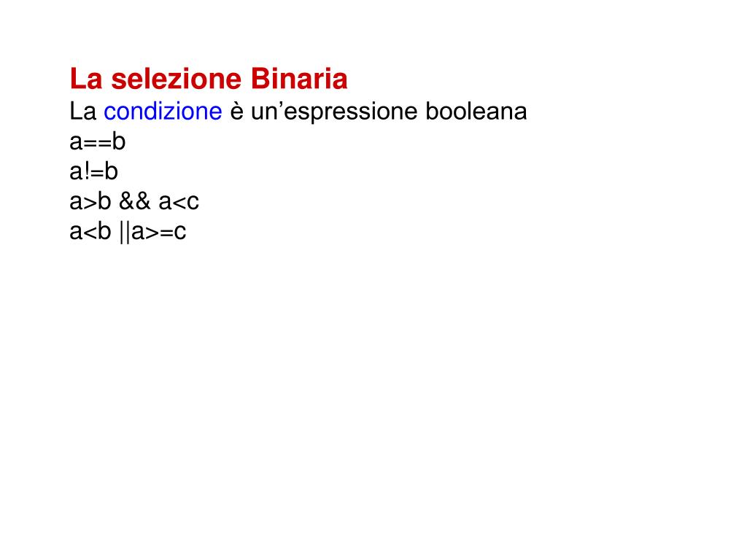Image resolution: width=747 pixels, height=560 pixels.
Task: Click the "a>=c" comparison text
Action: tap(158, 232)
